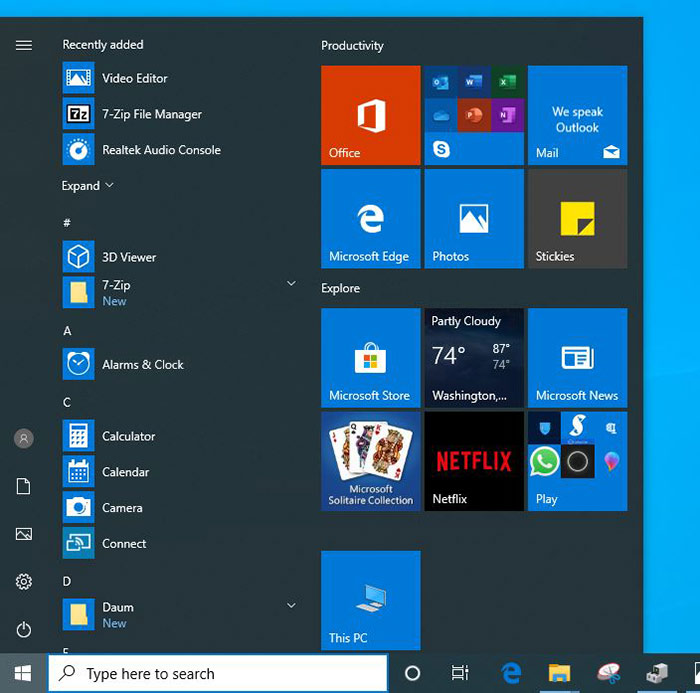Open OneNote from the Office apps tile

(507, 115)
